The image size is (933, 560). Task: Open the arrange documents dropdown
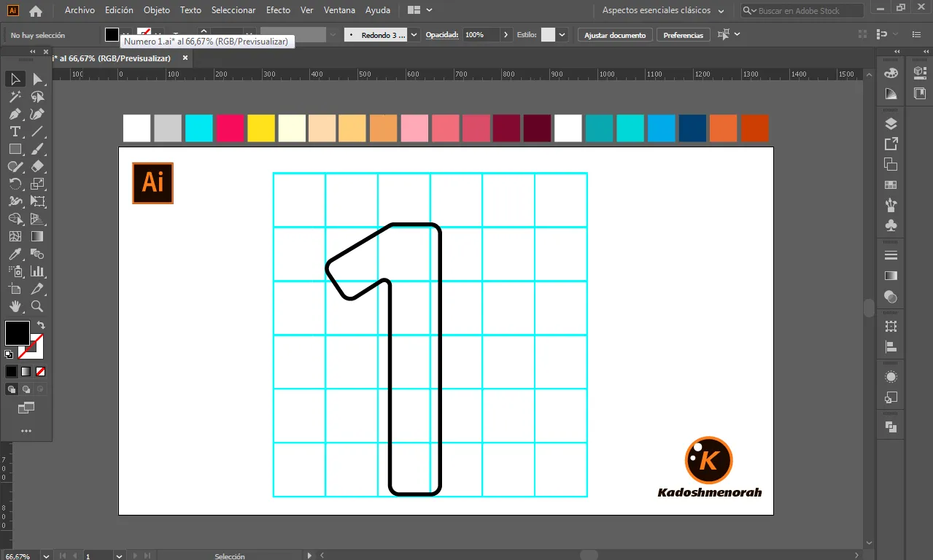click(419, 10)
